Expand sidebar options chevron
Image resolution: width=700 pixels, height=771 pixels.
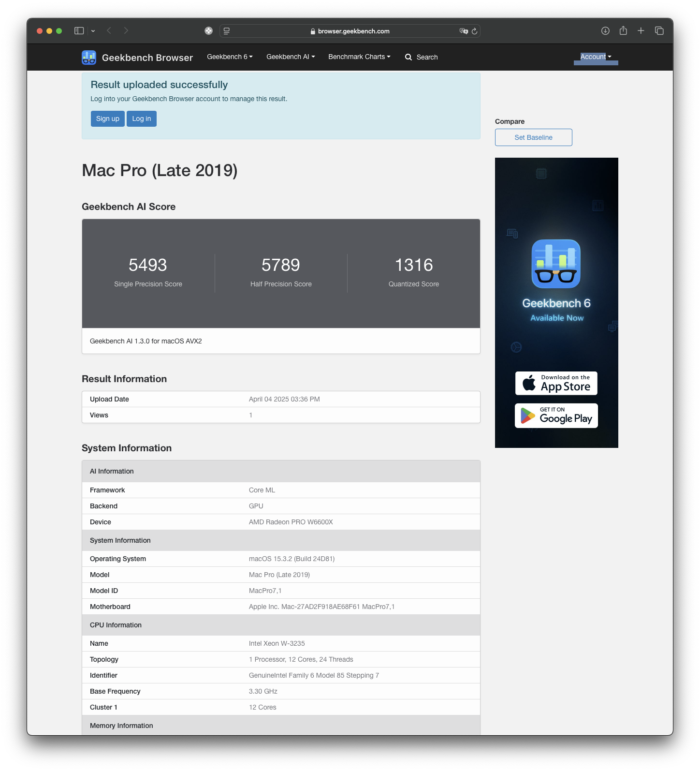pos(93,31)
